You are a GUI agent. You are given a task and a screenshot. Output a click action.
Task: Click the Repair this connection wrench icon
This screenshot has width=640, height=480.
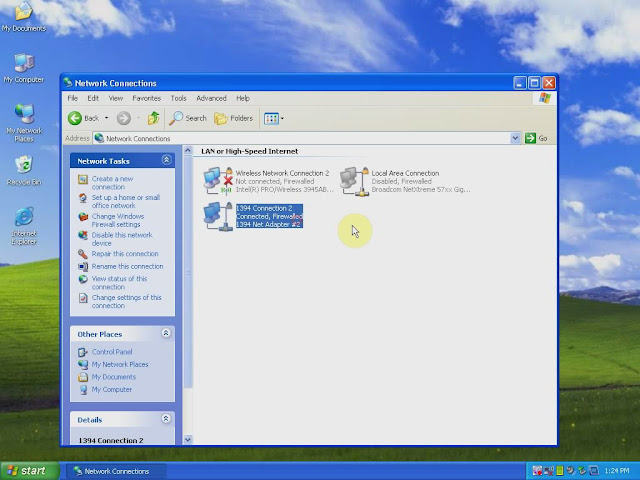(x=83, y=254)
